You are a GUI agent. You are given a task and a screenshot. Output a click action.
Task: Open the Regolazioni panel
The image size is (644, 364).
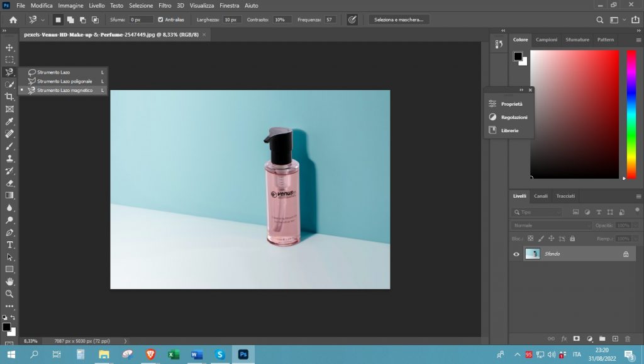(514, 117)
